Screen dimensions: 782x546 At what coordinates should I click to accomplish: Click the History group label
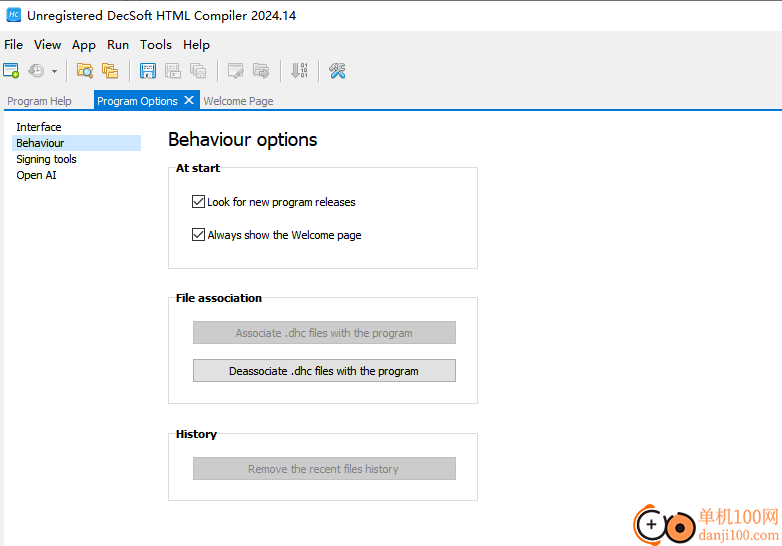coord(196,434)
